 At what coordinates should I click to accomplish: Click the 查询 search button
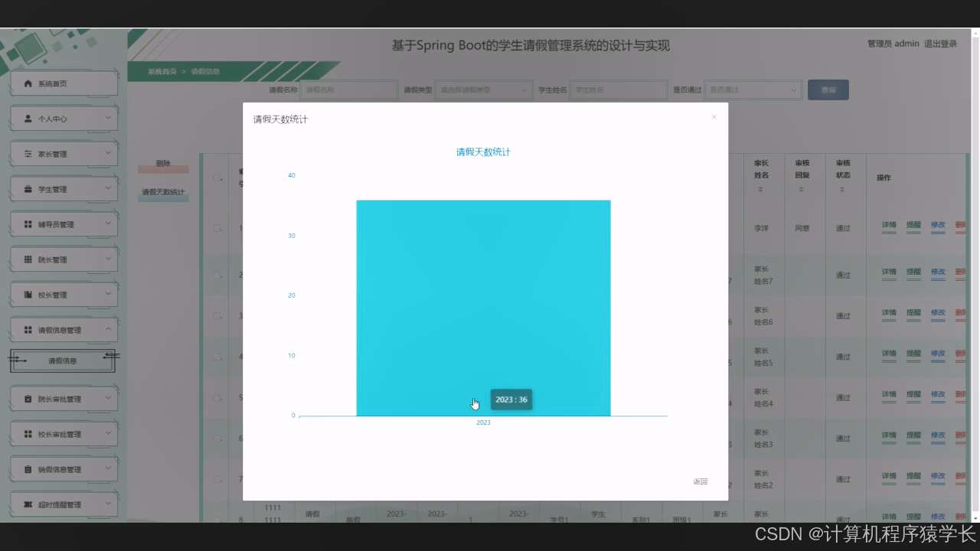[x=828, y=90]
